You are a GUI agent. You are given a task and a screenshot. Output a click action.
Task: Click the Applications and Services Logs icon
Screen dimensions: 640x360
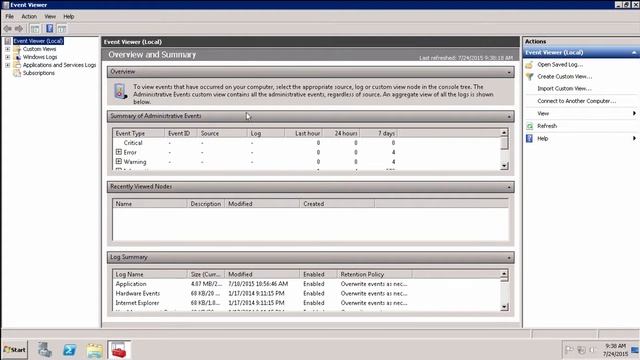(17, 65)
